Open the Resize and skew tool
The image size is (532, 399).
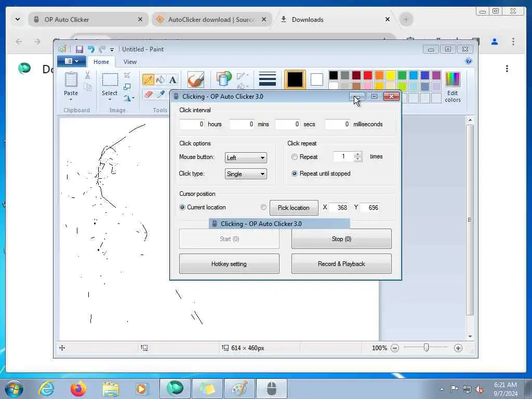tap(127, 87)
